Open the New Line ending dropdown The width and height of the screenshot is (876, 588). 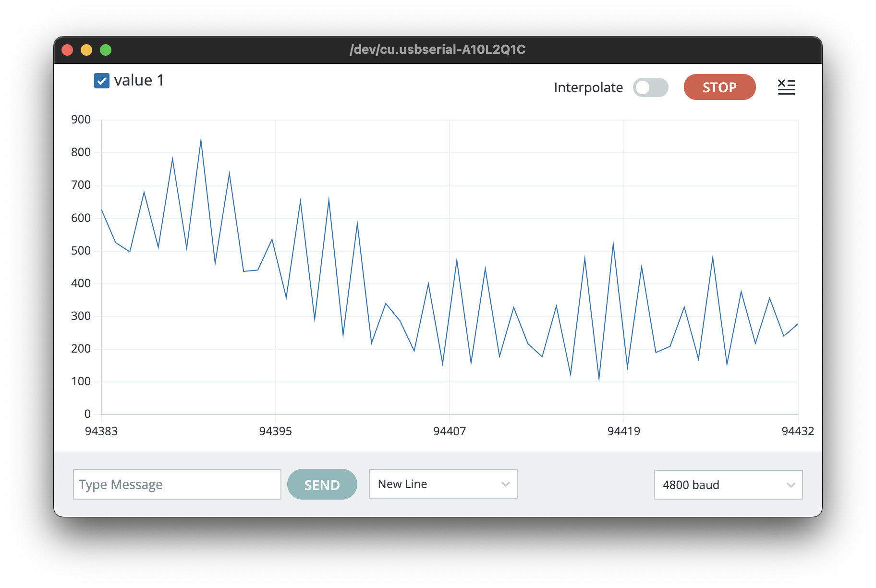tap(443, 484)
